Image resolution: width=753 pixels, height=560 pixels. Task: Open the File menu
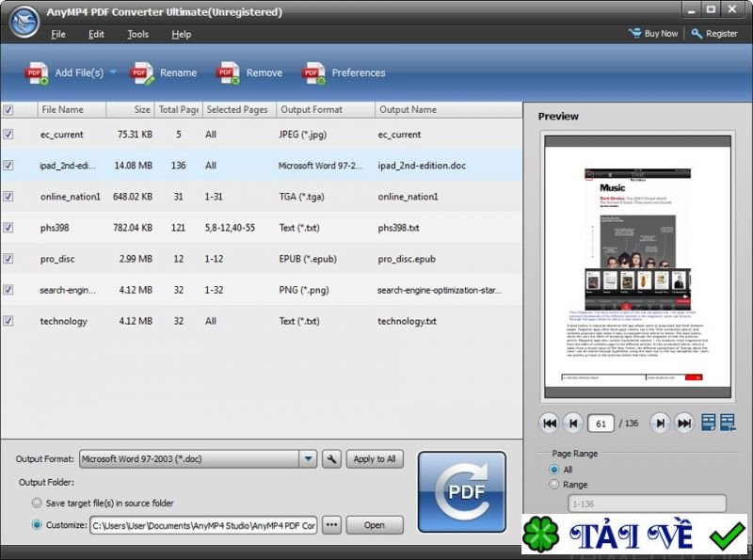pos(58,34)
